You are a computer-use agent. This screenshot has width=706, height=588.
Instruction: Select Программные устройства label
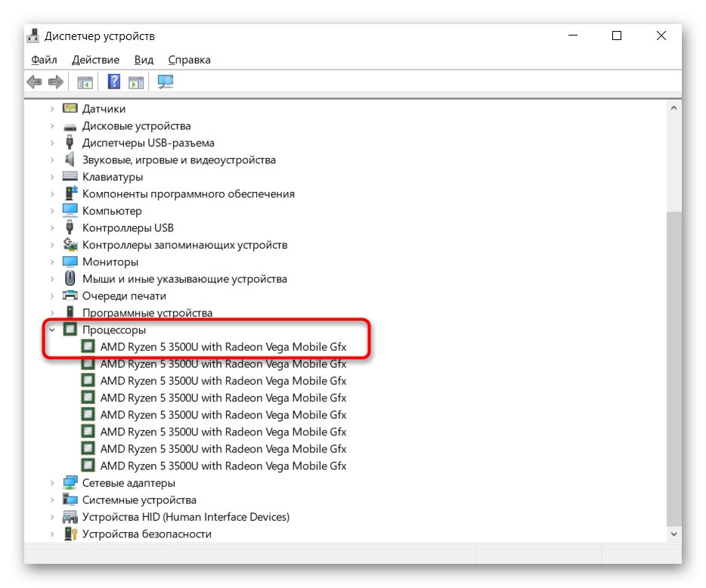[x=147, y=312]
